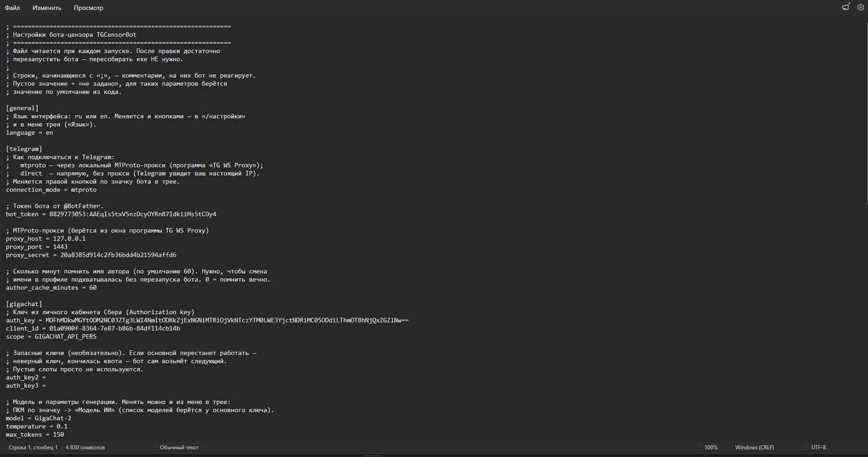Click the proxy_host = 127.0.0.1 line
The width and height of the screenshot is (868, 457).
(46, 238)
